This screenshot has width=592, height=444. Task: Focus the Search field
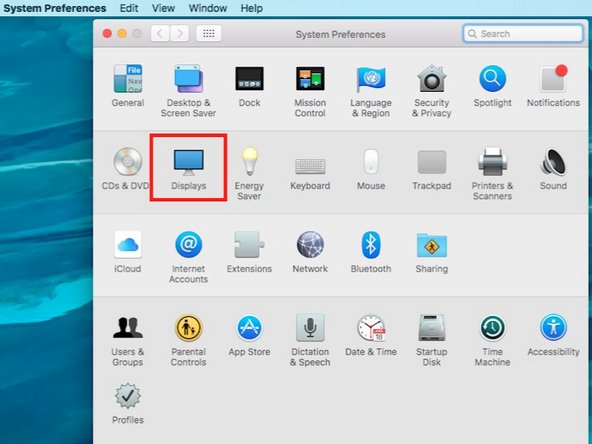pyautogui.click(x=523, y=34)
